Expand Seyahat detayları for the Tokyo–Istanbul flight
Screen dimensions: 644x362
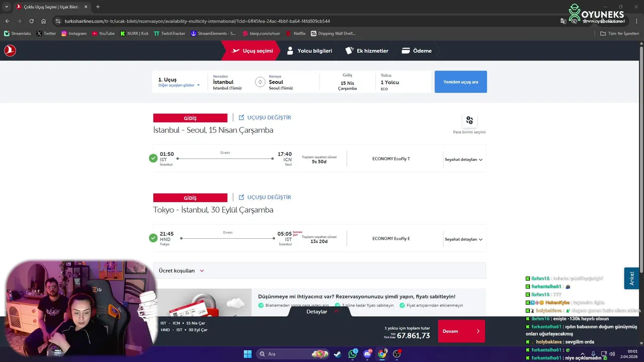pyautogui.click(x=463, y=239)
